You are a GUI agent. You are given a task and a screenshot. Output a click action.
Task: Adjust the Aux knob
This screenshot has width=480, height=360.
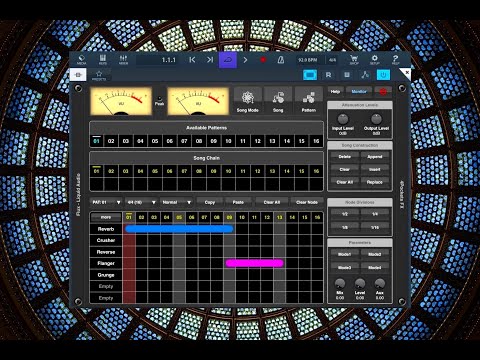[x=380, y=284]
